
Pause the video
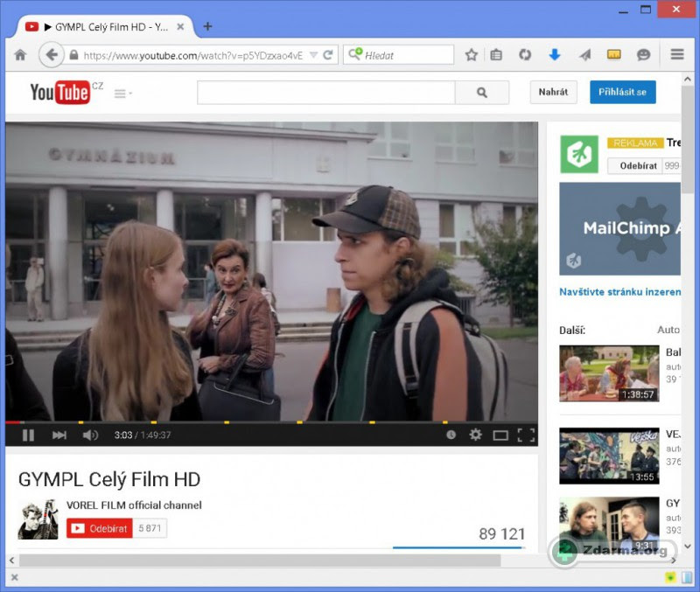[x=28, y=435]
